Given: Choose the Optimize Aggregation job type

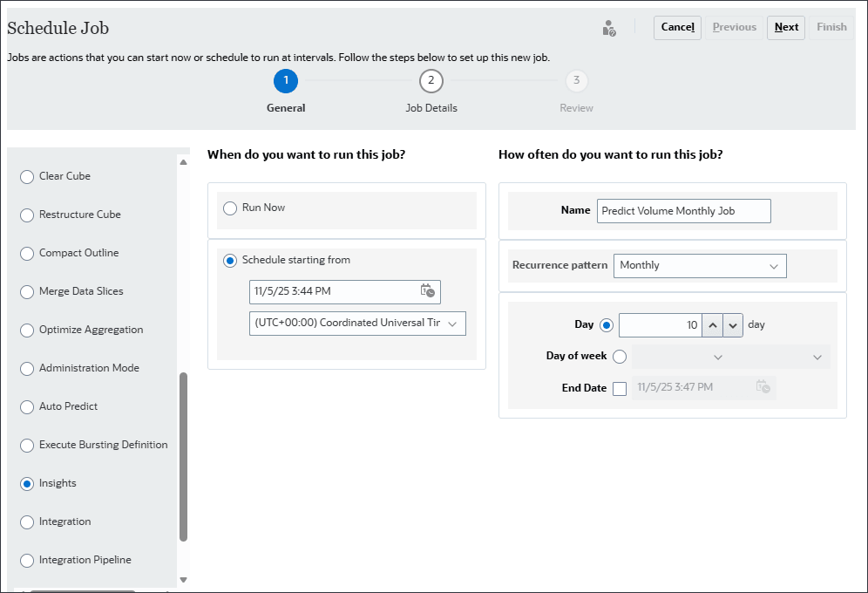Looking at the screenshot, I should [26, 330].
